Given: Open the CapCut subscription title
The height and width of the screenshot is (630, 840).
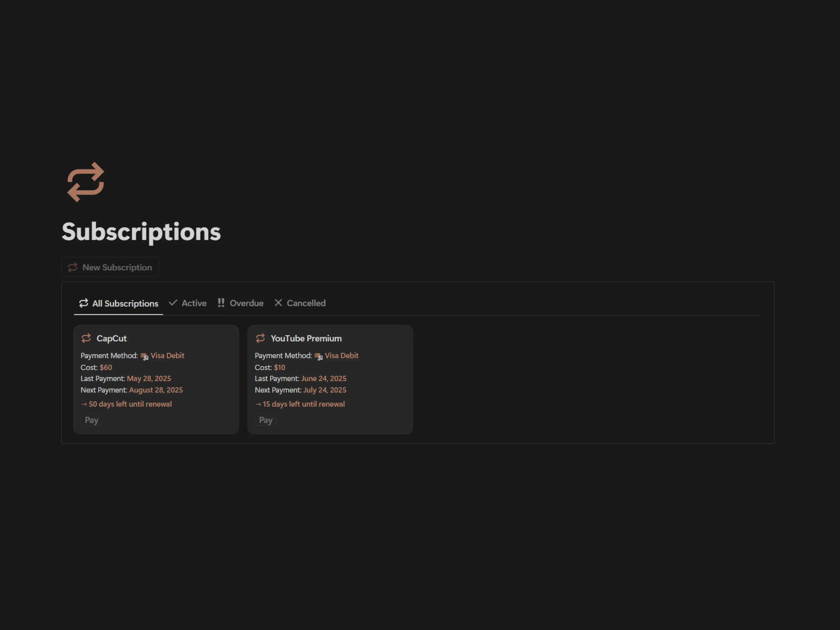Looking at the screenshot, I should click(x=112, y=338).
